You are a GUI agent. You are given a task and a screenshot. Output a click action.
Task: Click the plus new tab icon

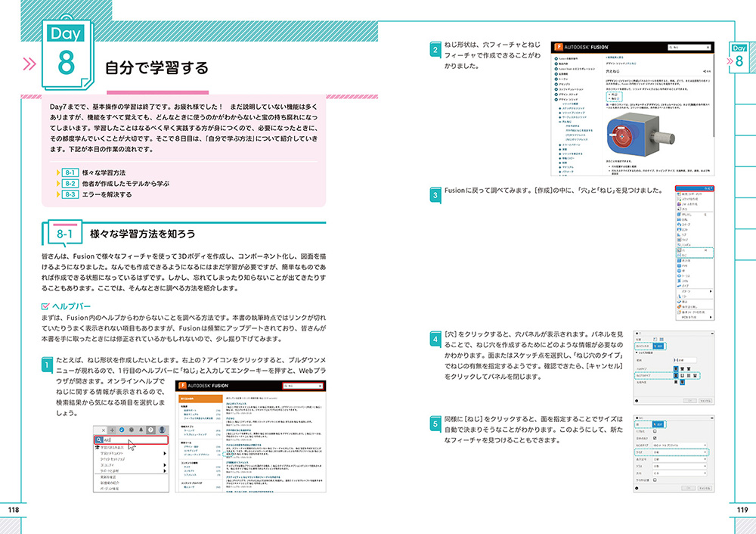coord(113,430)
